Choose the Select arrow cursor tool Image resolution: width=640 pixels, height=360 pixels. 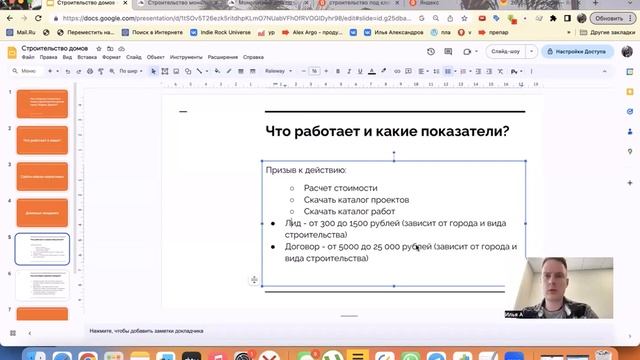coord(153,71)
